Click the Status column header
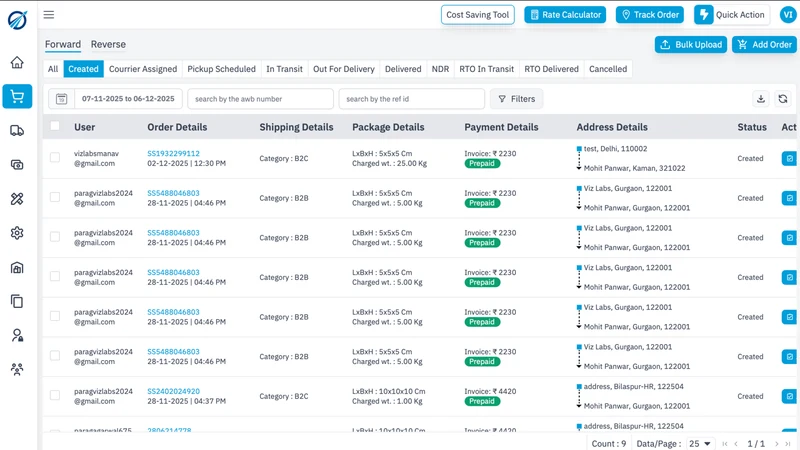 tap(752, 127)
